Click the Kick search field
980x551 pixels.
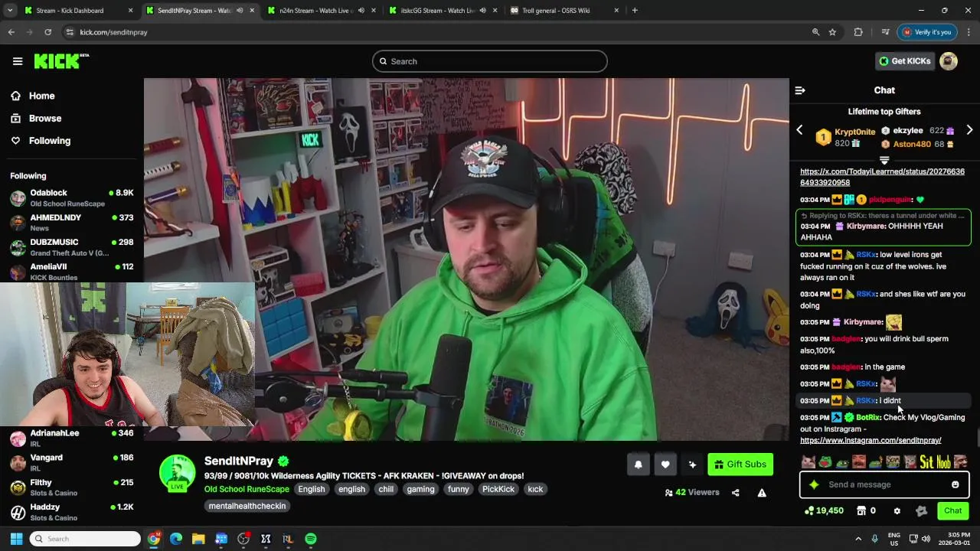(x=490, y=61)
